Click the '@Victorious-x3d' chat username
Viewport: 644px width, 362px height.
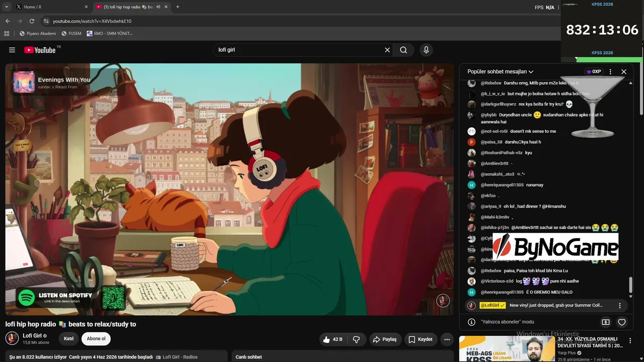[x=497, y=281]
